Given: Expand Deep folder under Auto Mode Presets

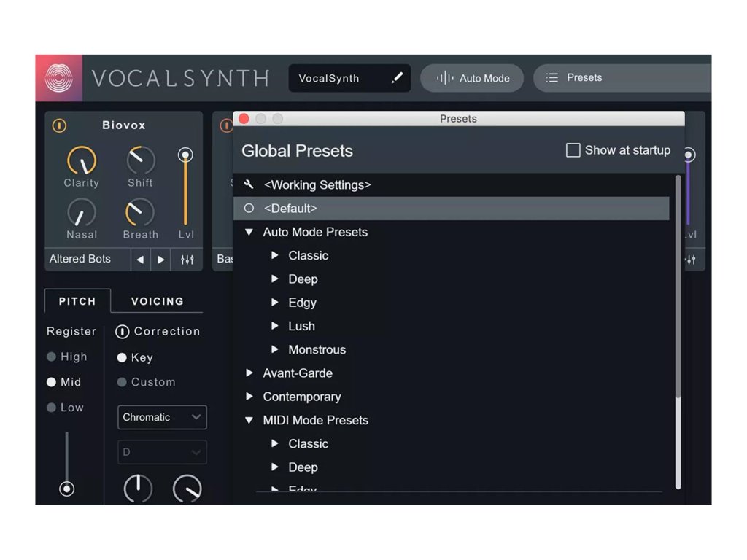Looking at the screenshot, I should click(275, 279).
